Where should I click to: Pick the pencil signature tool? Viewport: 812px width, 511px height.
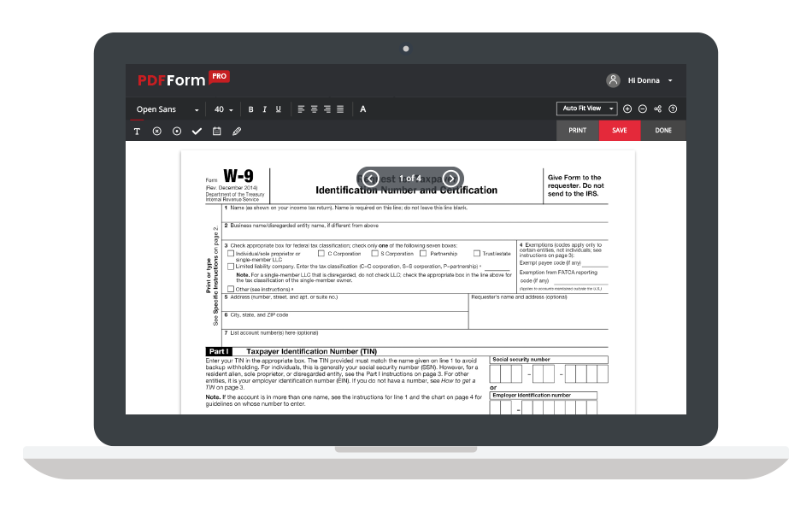coord(237,132)
